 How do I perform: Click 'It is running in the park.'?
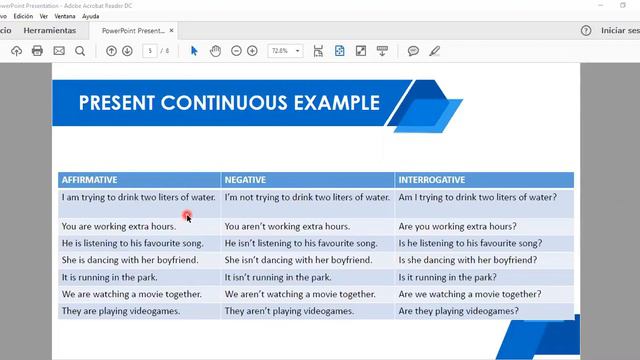coord(109,278)
